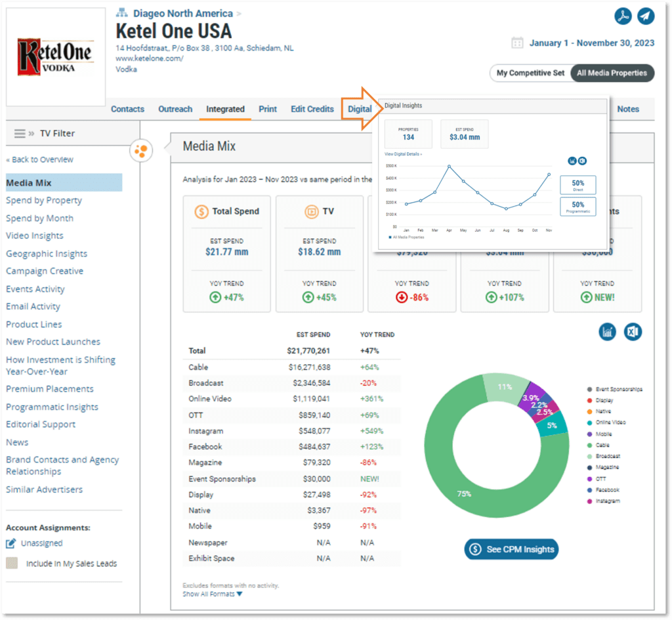Select the Integrated tab
Viewport: 672px width, 620px height.
click(226, 109)
